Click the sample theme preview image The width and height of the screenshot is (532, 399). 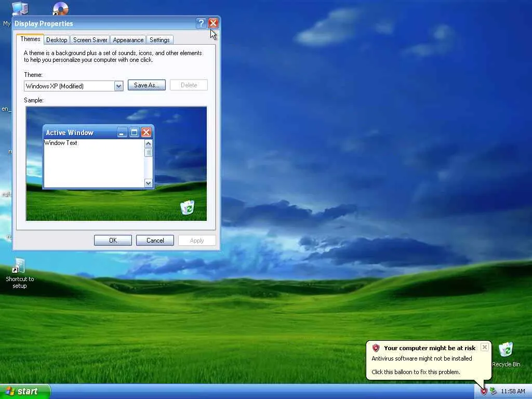[x=116, y=164]
